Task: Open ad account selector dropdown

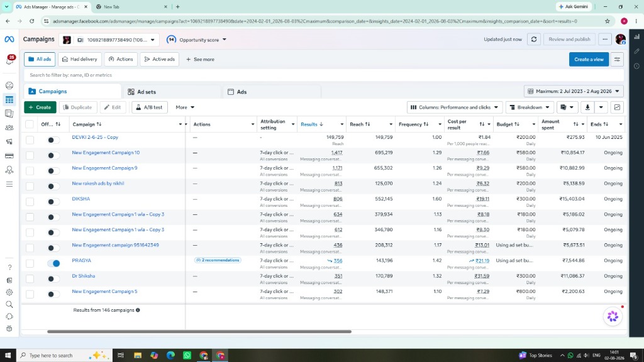Action: click(108, 40)
